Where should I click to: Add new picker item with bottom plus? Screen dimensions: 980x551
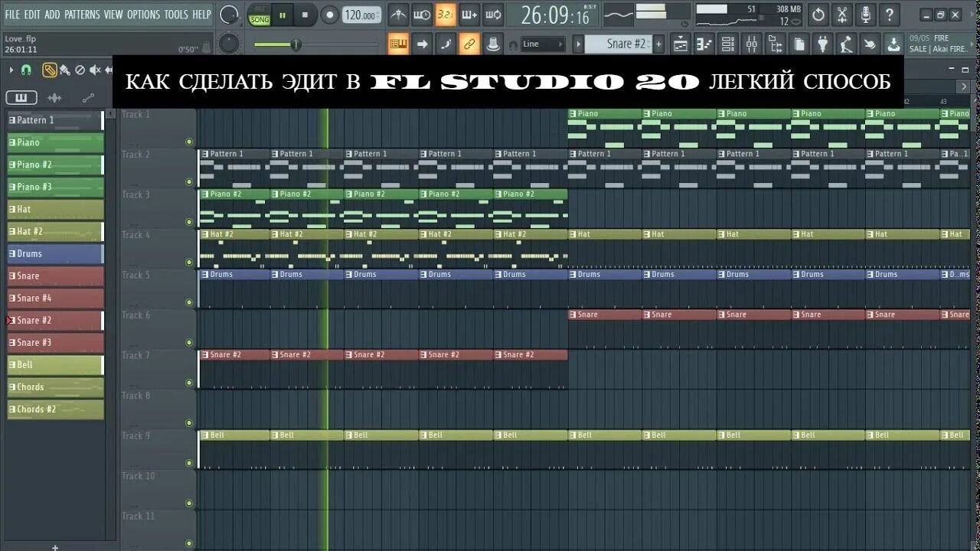tap(54, 547)
